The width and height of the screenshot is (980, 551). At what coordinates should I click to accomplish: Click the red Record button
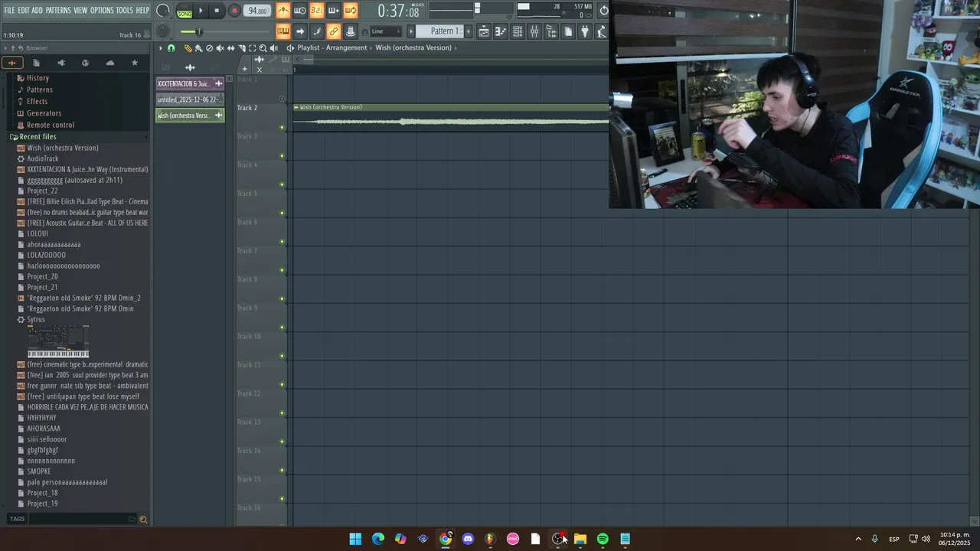click(234, 11)
